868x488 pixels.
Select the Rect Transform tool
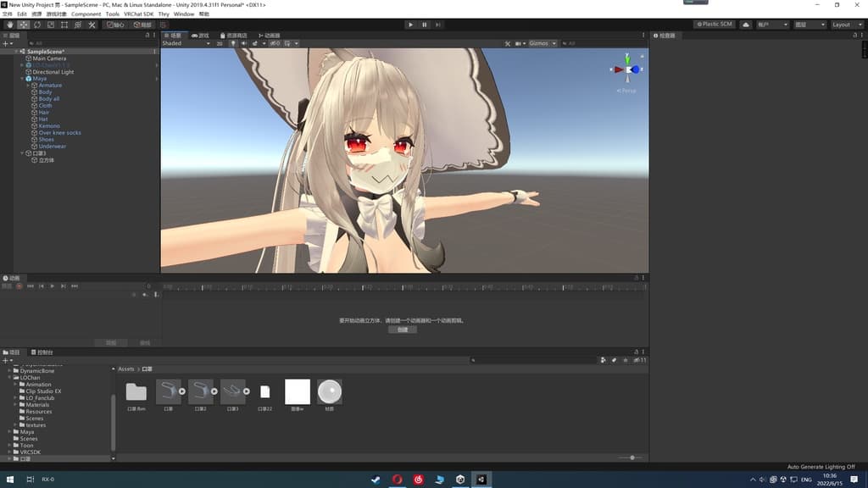click(64, 25)
